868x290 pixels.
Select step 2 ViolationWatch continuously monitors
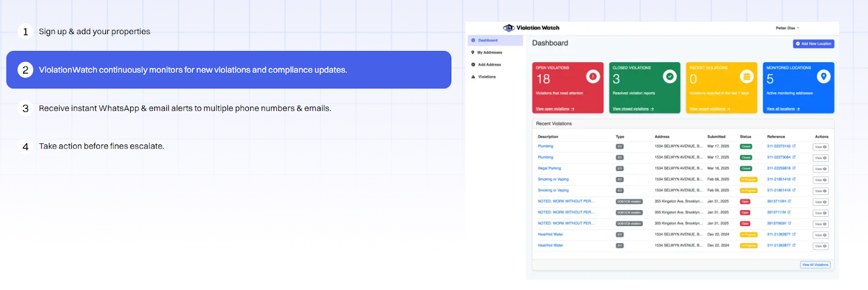tap(229, 70)
